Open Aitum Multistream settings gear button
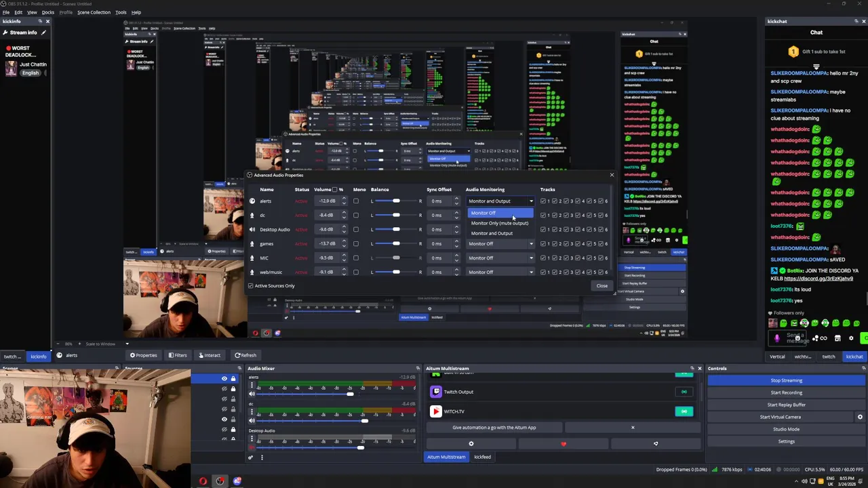Viewport: 868px width, 488px height. 471,444
